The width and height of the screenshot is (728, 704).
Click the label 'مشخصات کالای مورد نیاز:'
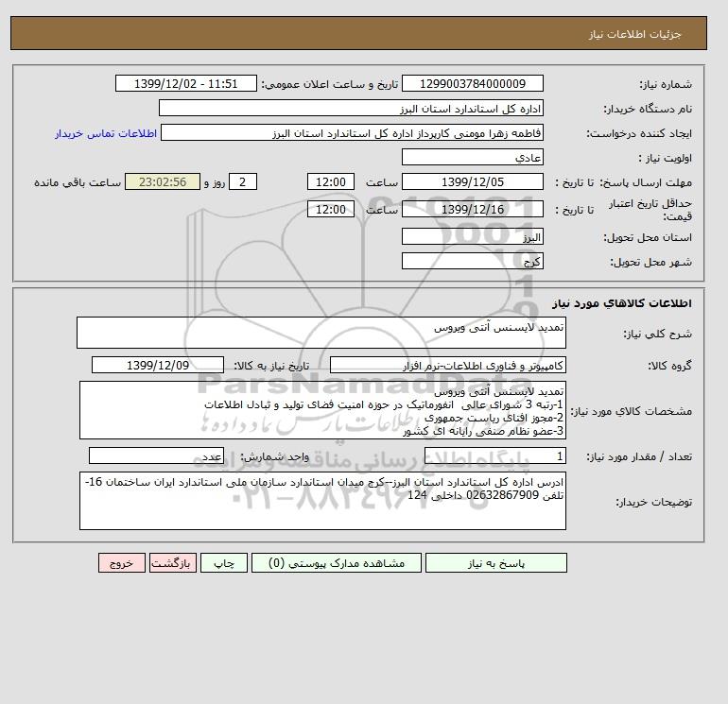tap(631, 411)
